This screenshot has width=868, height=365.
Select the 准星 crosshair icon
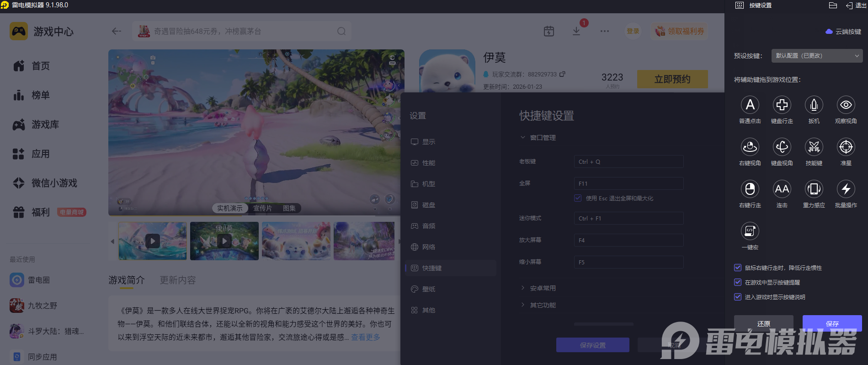point(846,147)
